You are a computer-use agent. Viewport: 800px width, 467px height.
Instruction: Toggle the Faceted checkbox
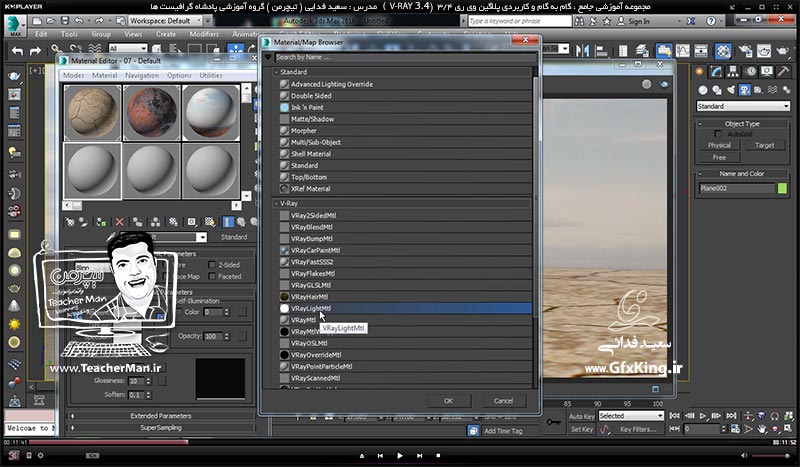point(212,277)
